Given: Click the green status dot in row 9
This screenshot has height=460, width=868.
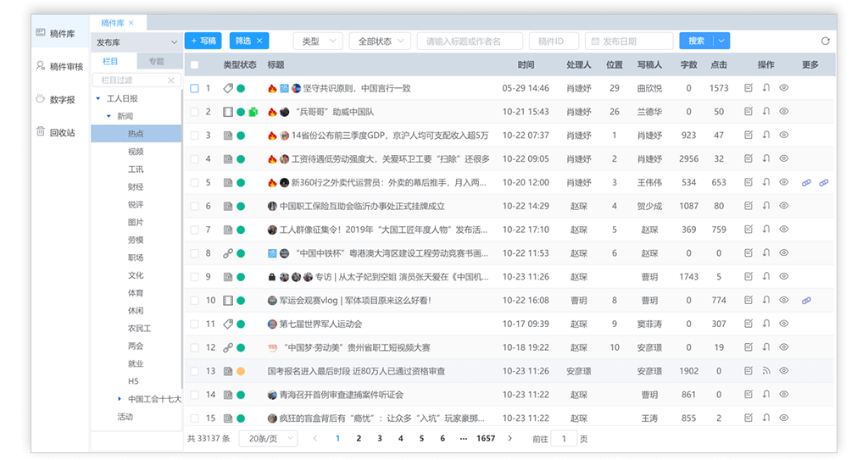Looking at the screenshot, I should click(241, 277).
